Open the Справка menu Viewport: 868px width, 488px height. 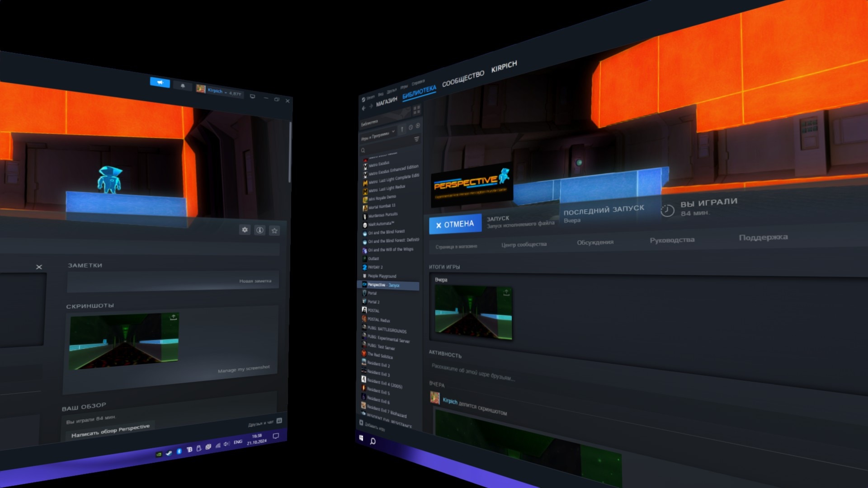(418, 82)
